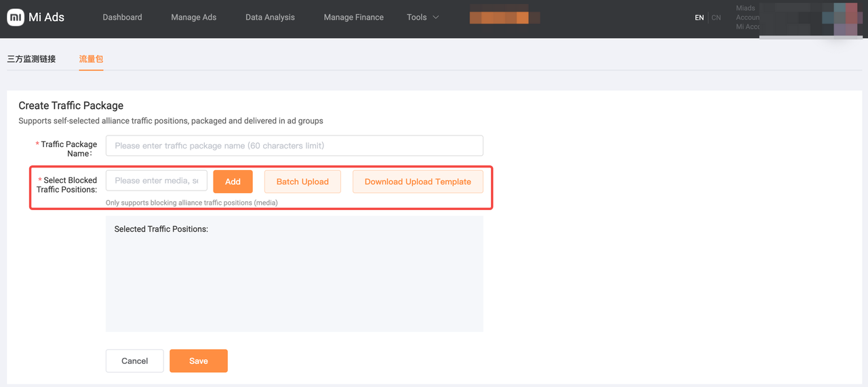Switch interface language to EN
The image size is (868, 387).
click(699, 18)
